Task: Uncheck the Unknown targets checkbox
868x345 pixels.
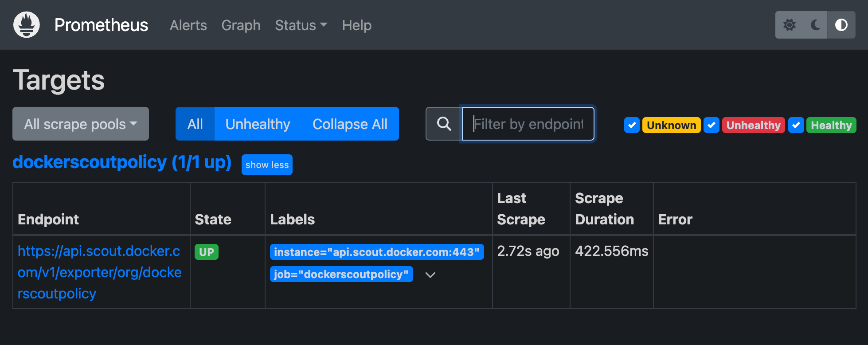Action: point(632,125)
